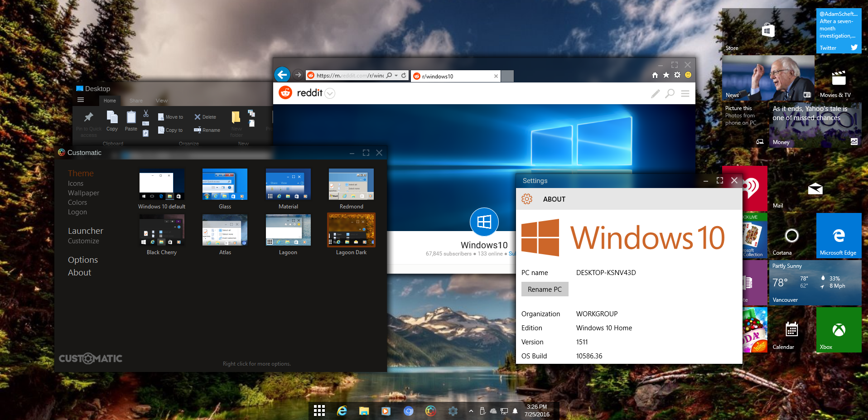Viewport: 868px width, 420px height.
Task: Switch to the r/windows10 browser tab
Action: pos(453,76)
